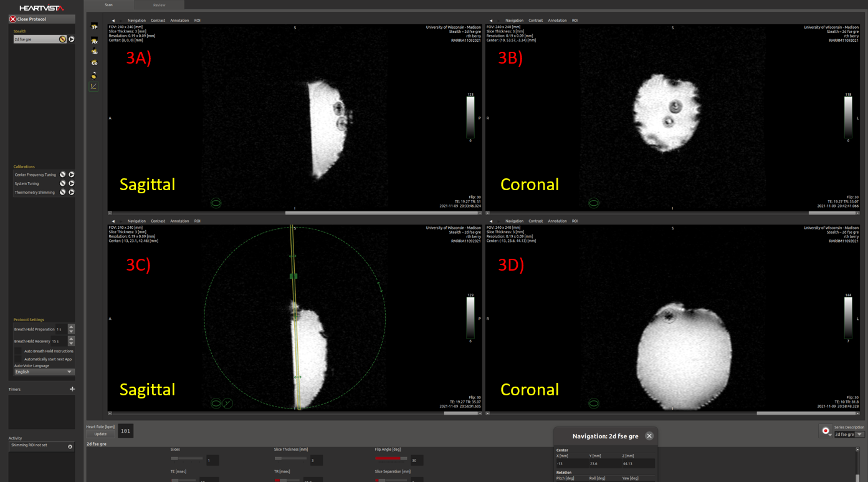868x482 pixels.
Task: Dismiss the 'Shimming ROI not set' activity message
Action: click(70, 446)
